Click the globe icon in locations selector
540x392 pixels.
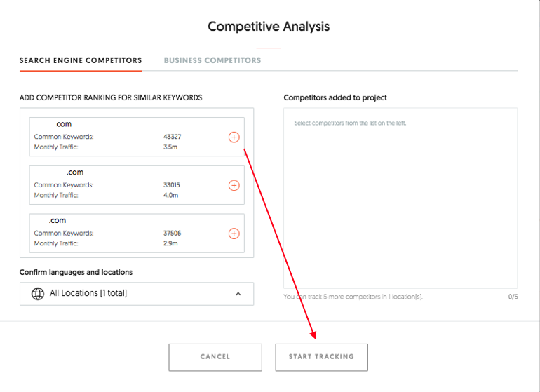click(x=38, y=294)
